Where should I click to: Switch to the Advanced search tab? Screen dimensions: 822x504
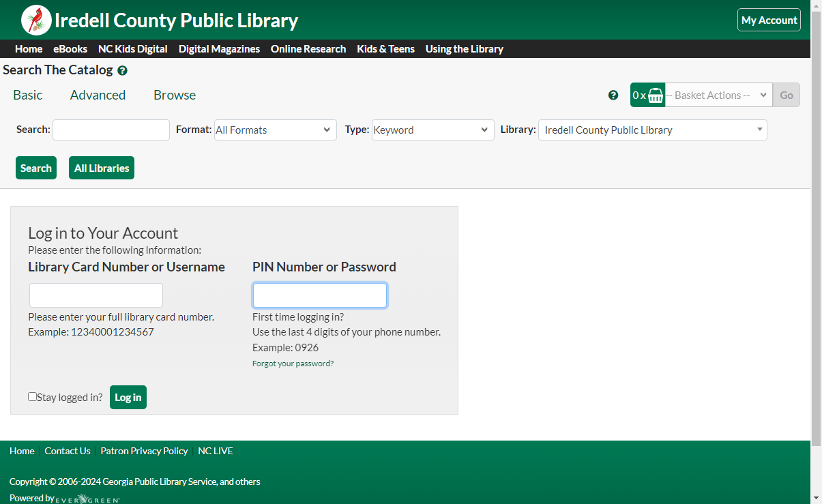[98, 95]
